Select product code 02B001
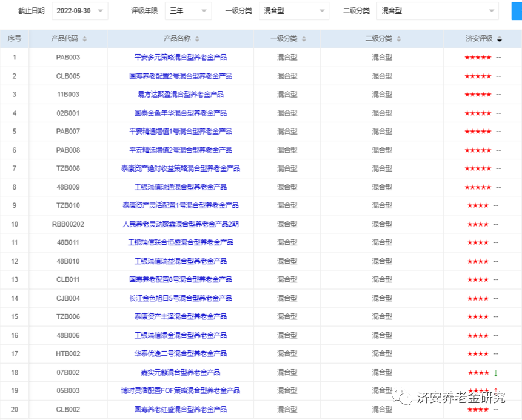522x420 pixels. 68,113
